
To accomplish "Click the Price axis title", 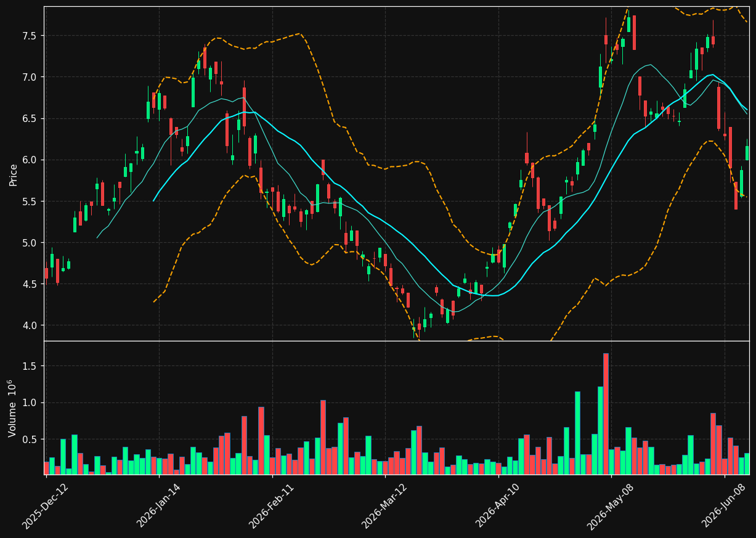I will click(13, 174).
